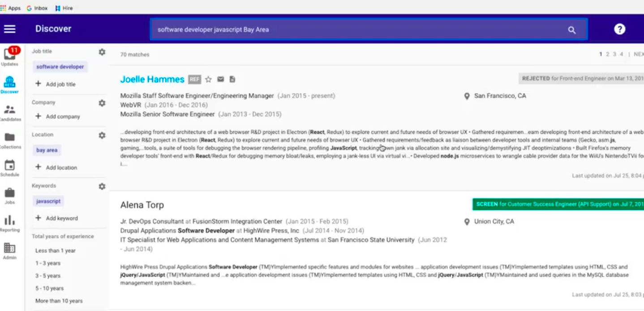
Task: Open the help question mark icon
Action: pyautogui.click(x=619, y=29)
